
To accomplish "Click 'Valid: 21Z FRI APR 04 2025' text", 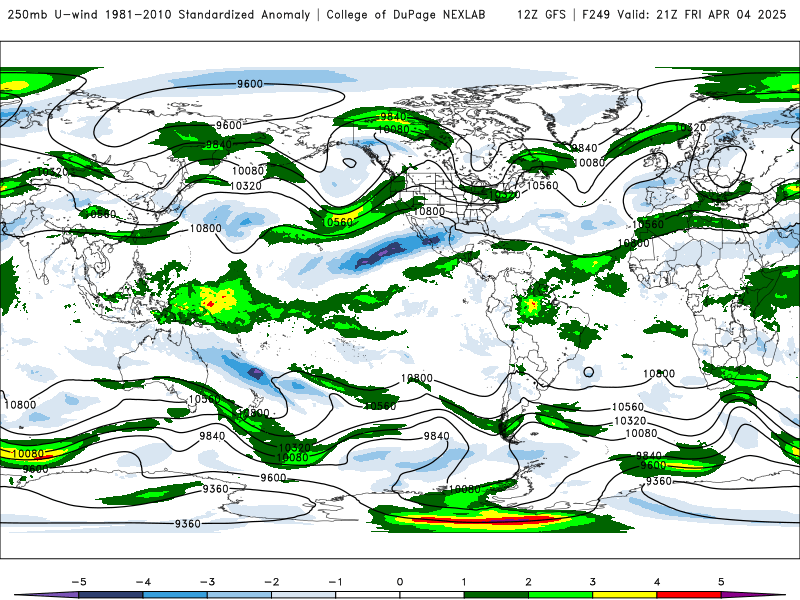I will (x=702, y=14).
